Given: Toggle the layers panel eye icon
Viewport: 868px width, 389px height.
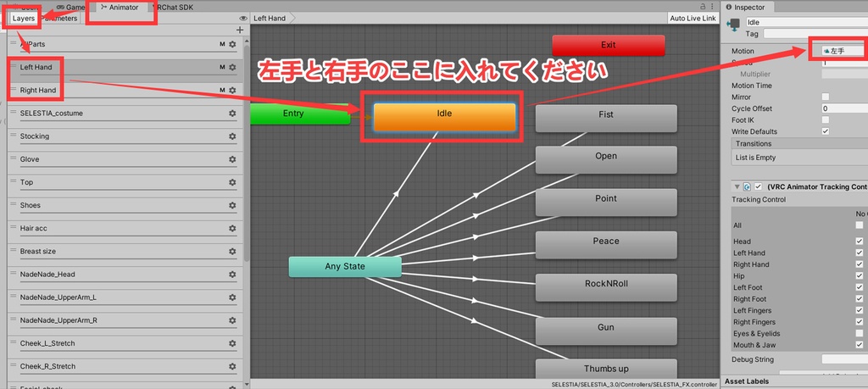Looking at the screenshot, I should point(243,19).
